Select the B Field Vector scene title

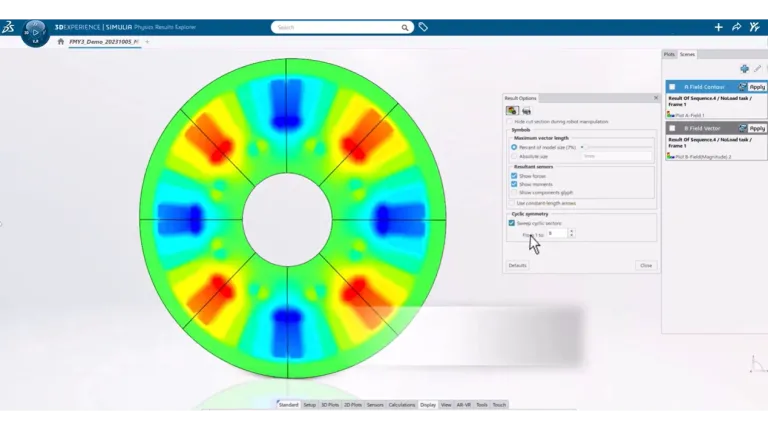[x=702, y=128]
